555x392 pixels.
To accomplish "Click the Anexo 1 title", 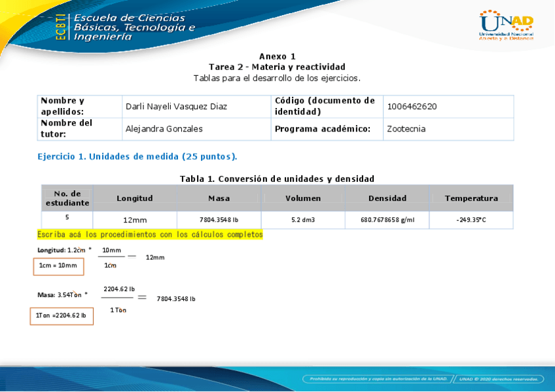I will pos(277,56).
